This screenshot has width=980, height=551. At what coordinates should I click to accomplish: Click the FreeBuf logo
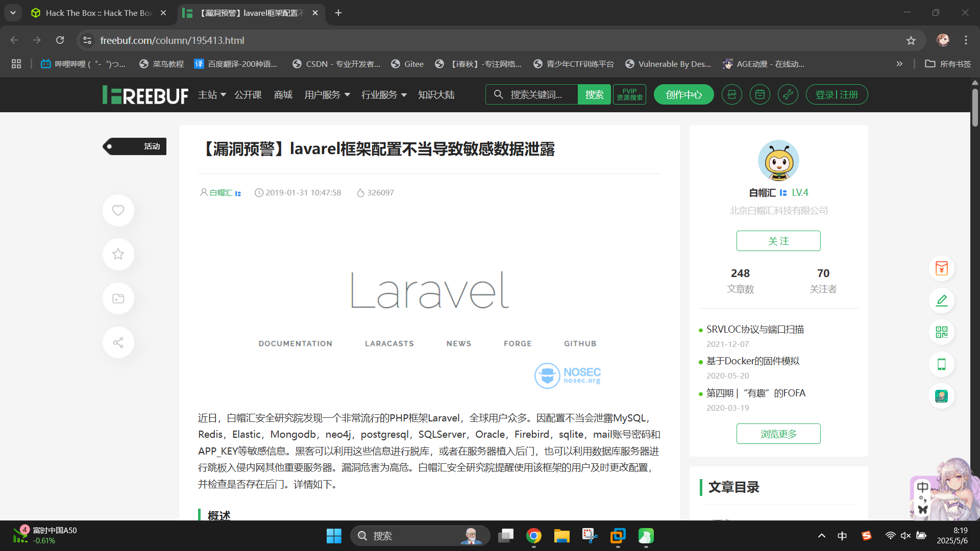click(x=145, y=95)
